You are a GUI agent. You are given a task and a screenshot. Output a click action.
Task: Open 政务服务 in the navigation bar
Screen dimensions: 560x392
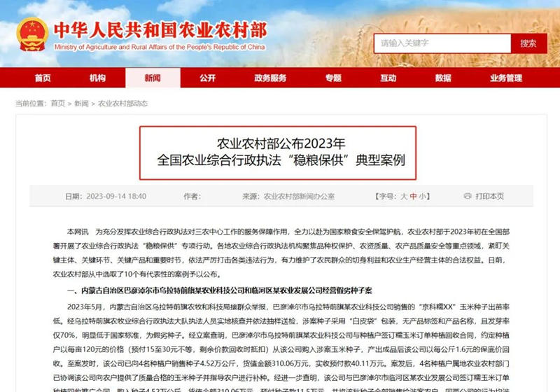[x=270, y=78]
